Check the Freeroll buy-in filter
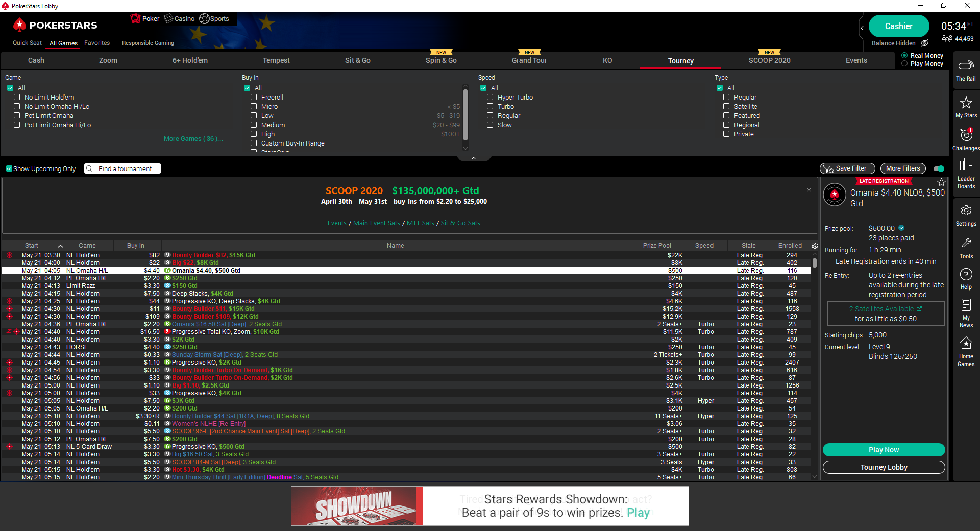This screenshot has width=980, height=531. [x=254, y=97]
